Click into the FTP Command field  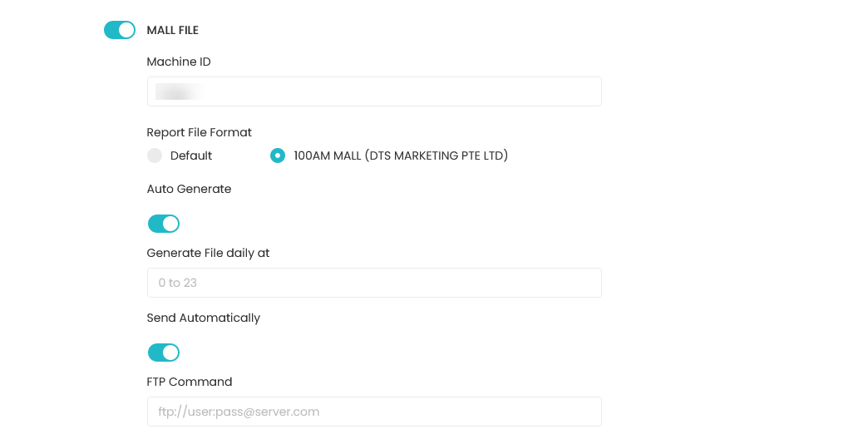pyautogui.click(x=374, y=412)
